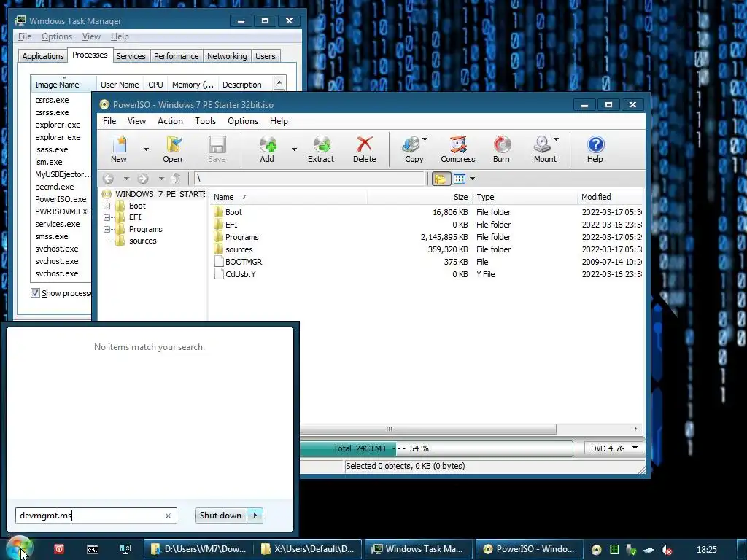Click the Start orb button
The height and width of the screenshot is (560, 747).
[x=19, y=548]
